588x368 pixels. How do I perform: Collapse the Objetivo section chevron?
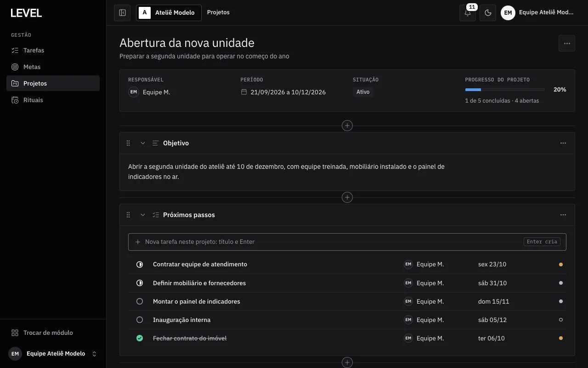pos(143,143)
